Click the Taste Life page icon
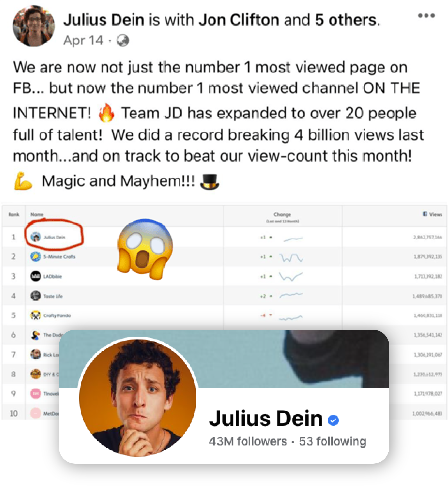448x486 pixels. pos(35,296)
